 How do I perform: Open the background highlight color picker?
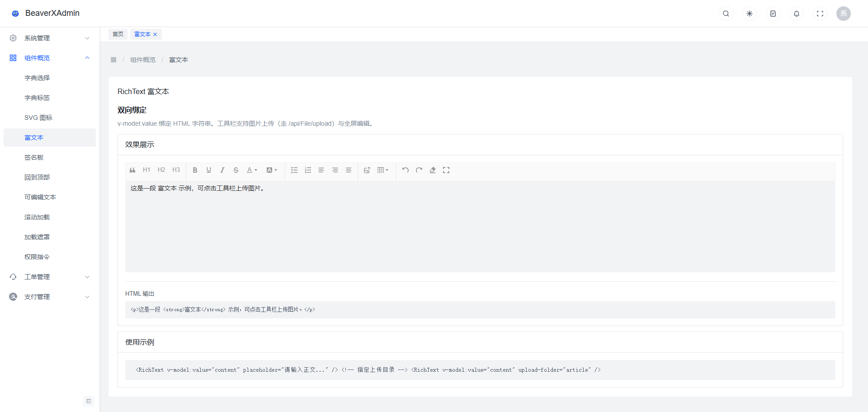tap(272, 170)
